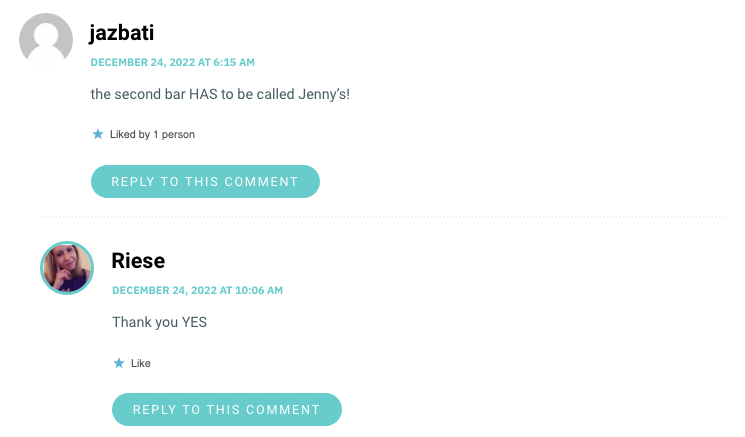Like Riese's "Thank you YES" comment
Image resolution: width=745 pixels, height=437 pixels.
141,363
